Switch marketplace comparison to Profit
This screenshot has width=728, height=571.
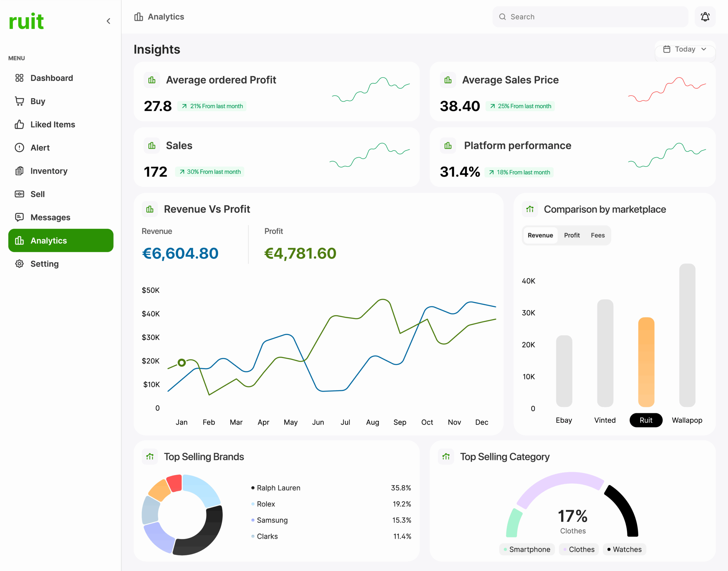(x=571, y=235)
